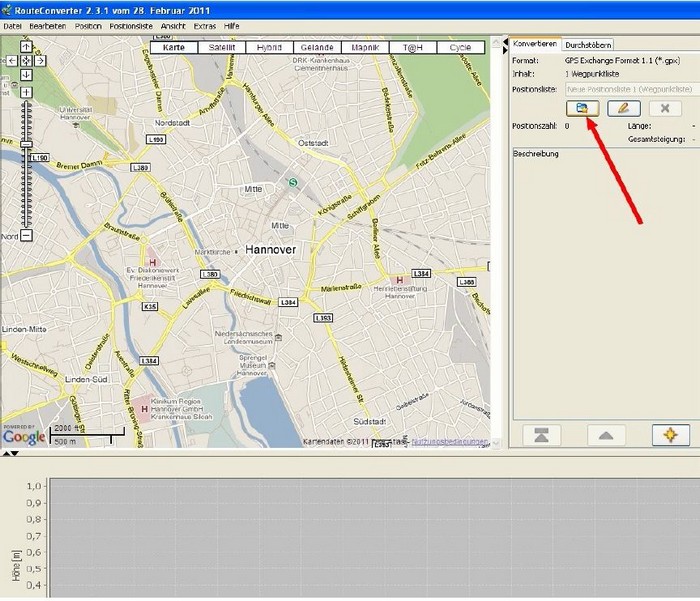Click the delete position list X button
This screenshot has width=700, height=601.
[x=665, y=108]
